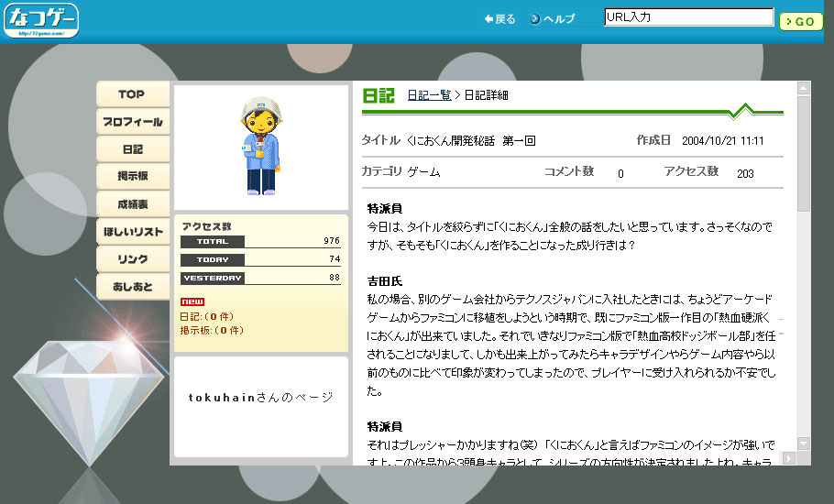Click the today value 74
Viewport: 834px width, 504px height.
(335, 259)
